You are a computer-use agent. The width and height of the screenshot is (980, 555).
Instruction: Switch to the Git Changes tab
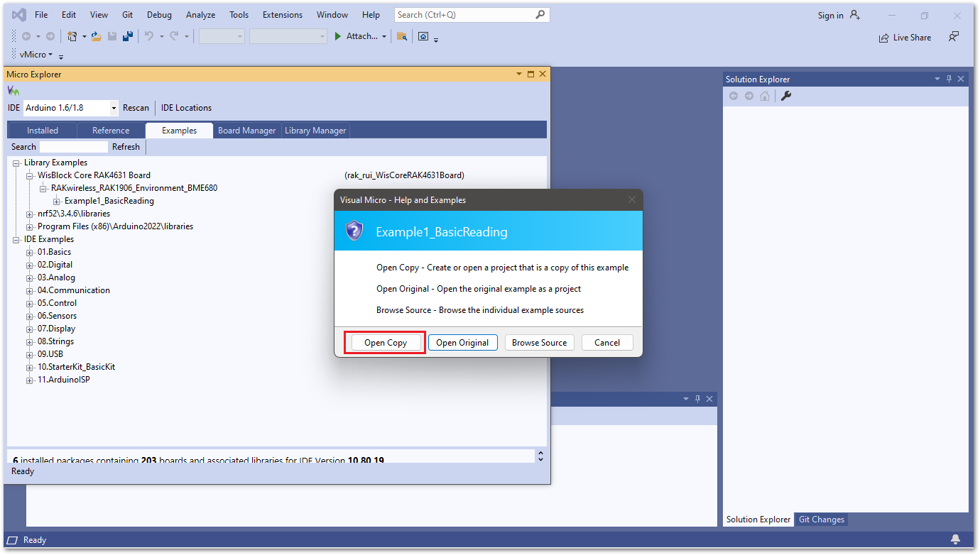coord(822,520)
